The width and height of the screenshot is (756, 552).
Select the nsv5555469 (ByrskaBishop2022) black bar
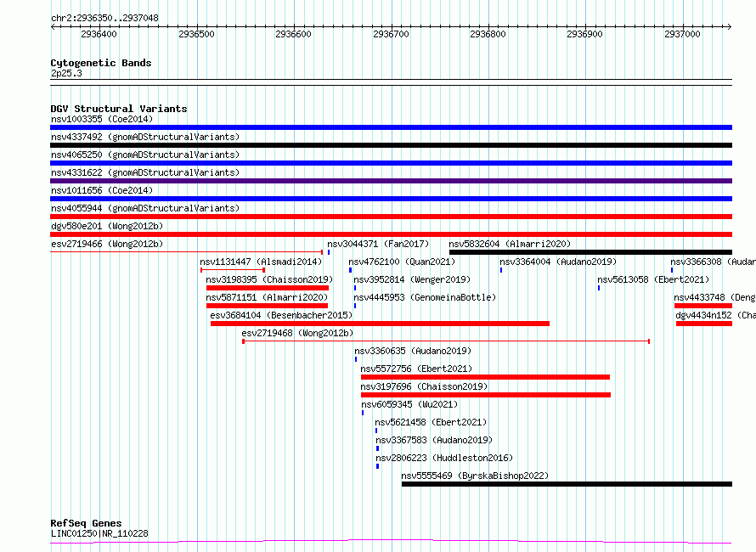pos(567,485)
